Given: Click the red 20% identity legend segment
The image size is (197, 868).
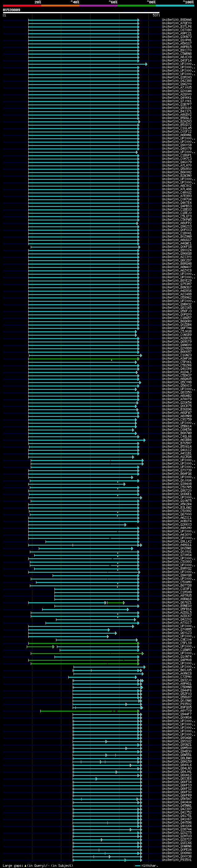Looking at the screenshot, I should tap(22, 6).
